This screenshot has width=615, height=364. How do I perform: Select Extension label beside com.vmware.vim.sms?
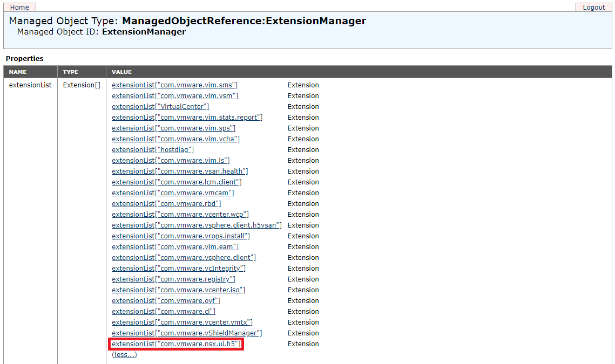coord(303,85)
